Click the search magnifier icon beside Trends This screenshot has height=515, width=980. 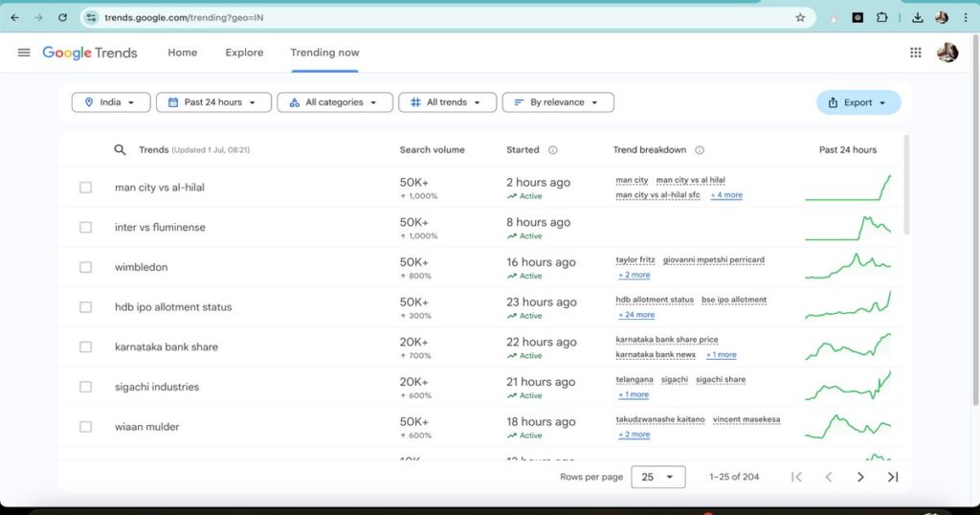(x=120, y=150)
